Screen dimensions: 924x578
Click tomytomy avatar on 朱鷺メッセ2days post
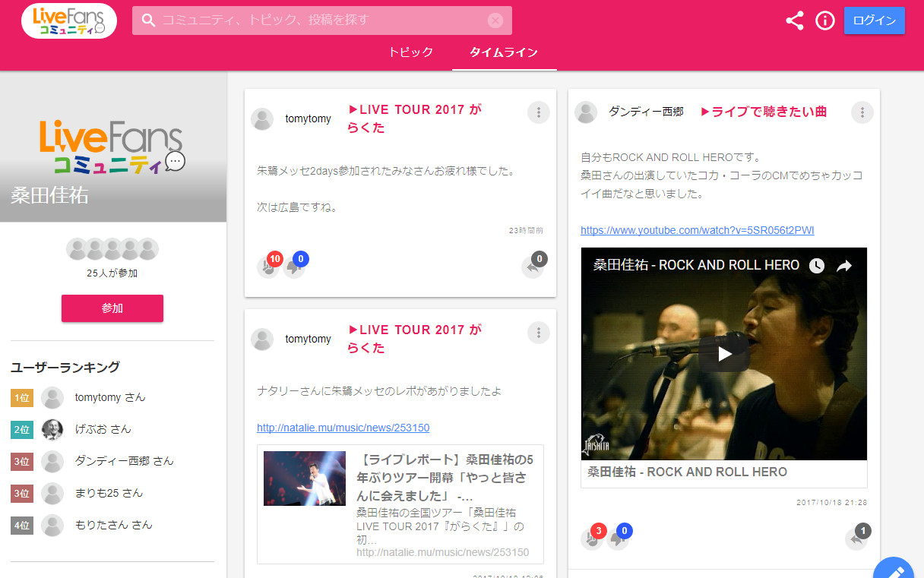(262, 119)
